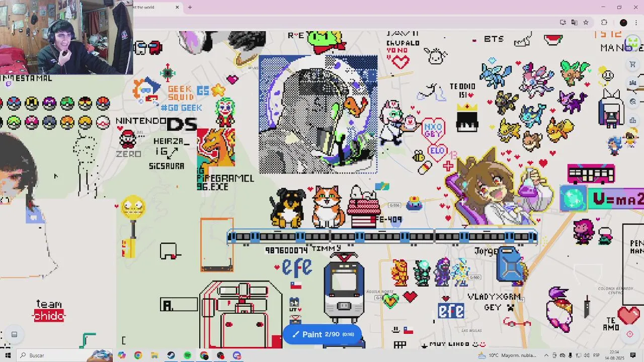Bookmark this page with the star icon
The image size is (644, 362).
coord(586,22)
